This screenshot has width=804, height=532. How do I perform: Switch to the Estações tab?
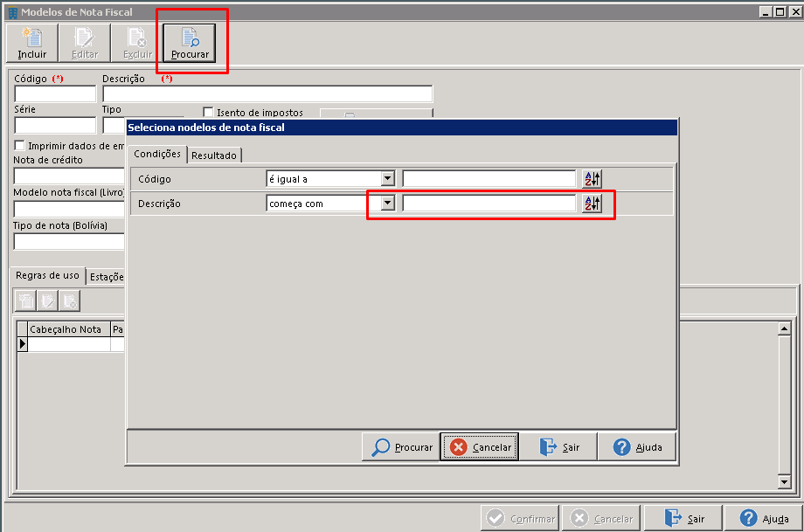tap(106, 277)
